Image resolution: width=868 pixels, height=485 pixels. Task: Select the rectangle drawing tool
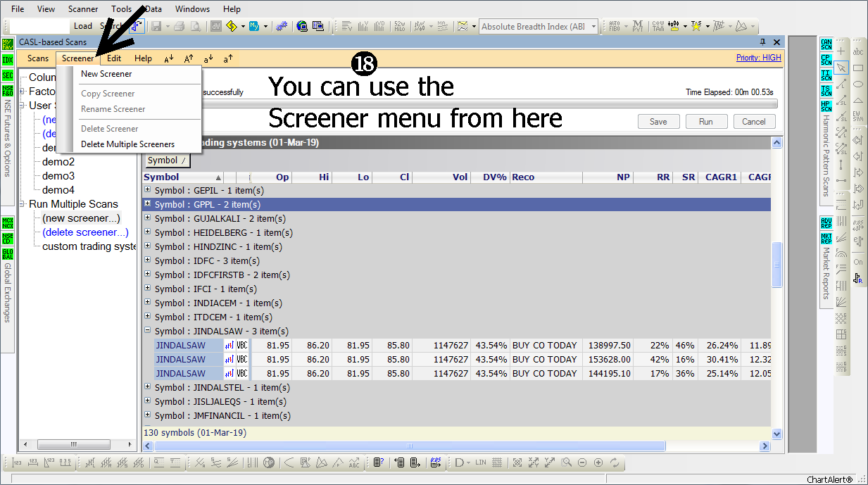858,68
